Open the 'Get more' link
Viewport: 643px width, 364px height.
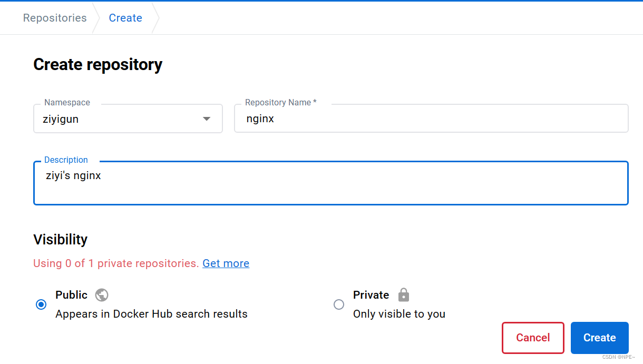pyautogui.click(x=226, y=263)
